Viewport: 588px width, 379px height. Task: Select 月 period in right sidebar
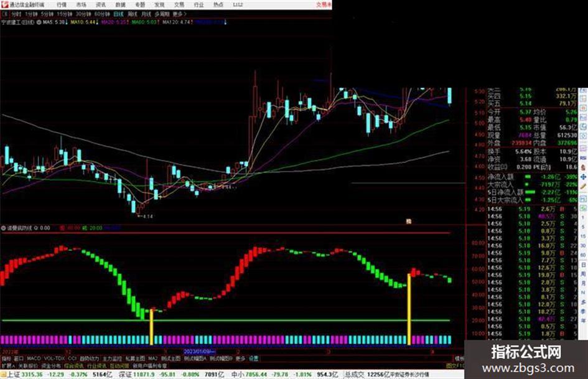(x=583, y=283)
